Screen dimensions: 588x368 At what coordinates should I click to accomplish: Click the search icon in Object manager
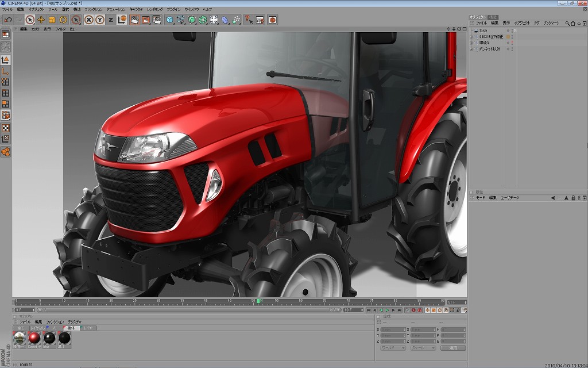tap(567, 23)
